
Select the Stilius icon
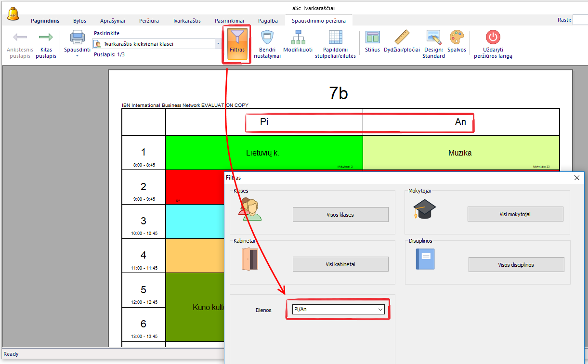tap(372, 38)
